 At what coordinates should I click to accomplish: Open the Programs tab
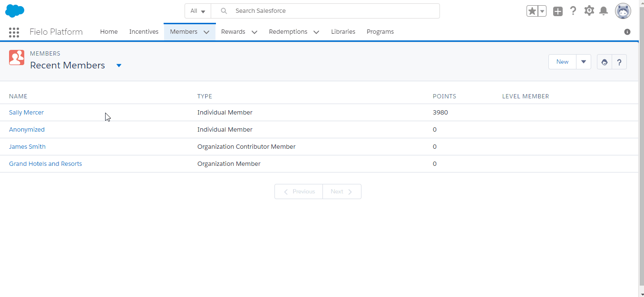pos(380,32)
